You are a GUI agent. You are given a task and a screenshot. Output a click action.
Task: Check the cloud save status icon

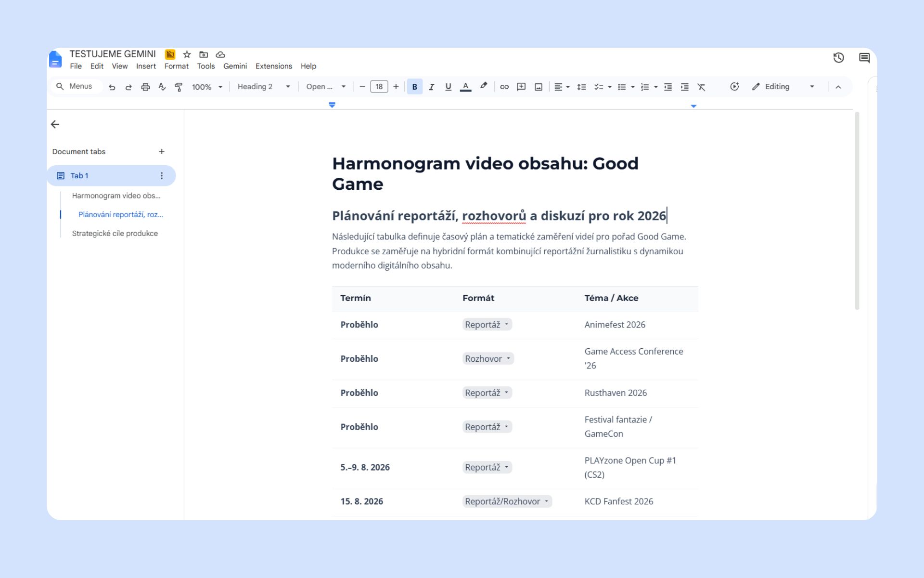pos(220,54)
